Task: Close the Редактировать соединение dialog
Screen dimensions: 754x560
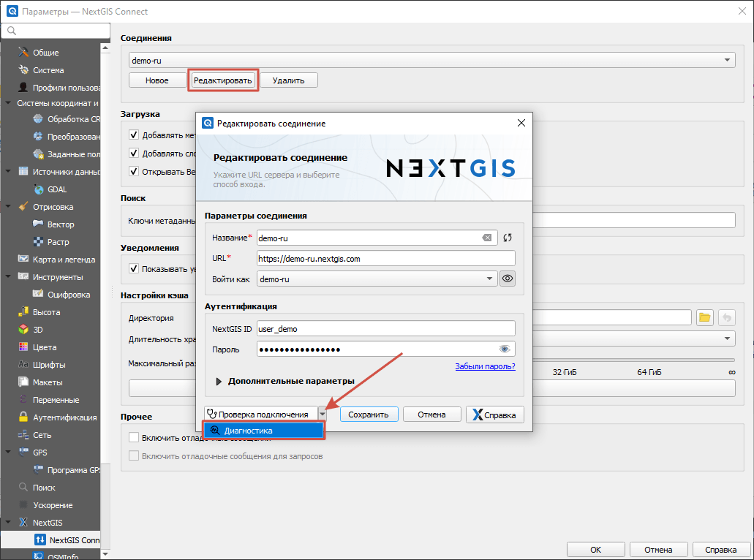Action: [521, 123]
